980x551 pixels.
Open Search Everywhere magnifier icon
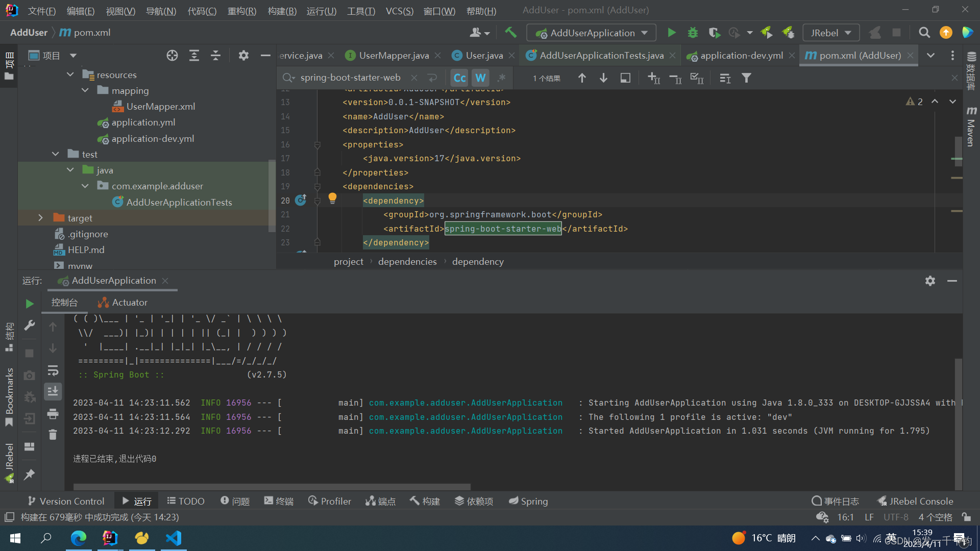click(x=924, y=33)
